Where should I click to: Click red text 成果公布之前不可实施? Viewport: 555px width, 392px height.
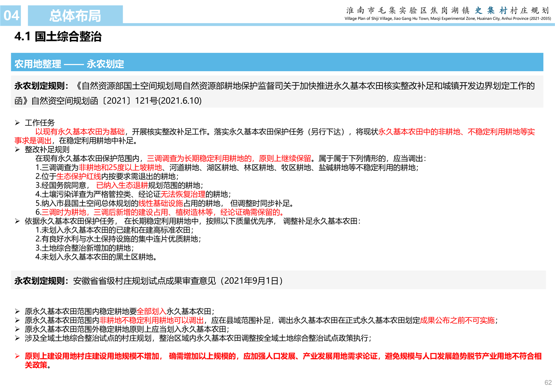click(457, 320)
